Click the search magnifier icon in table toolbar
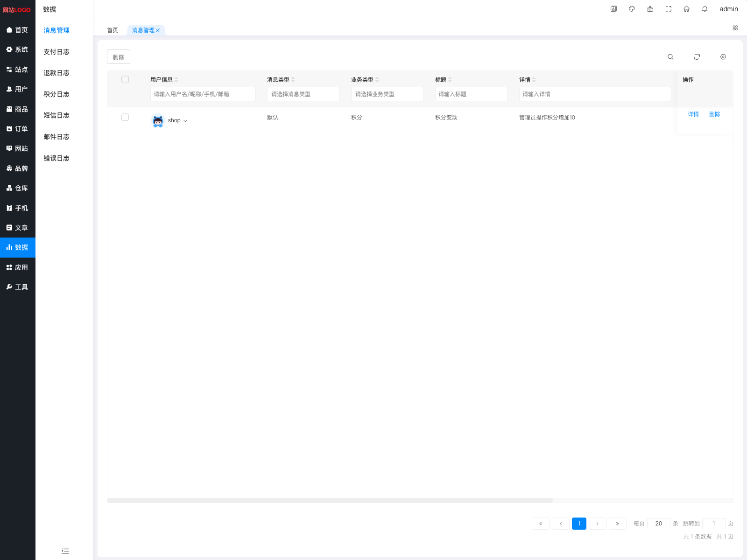 coord(670,57)
